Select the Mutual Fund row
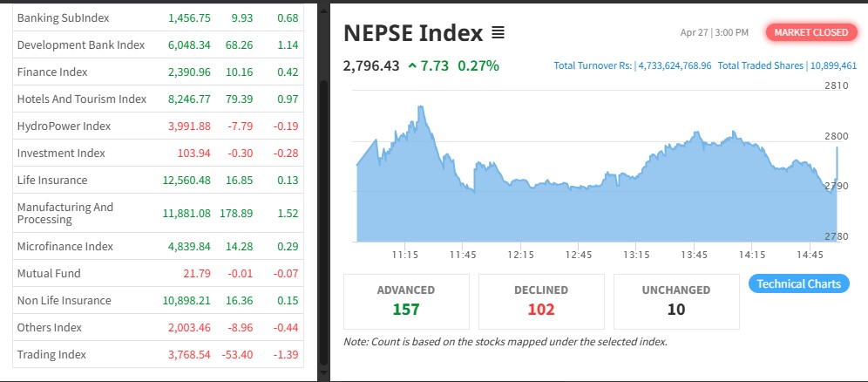The image size is (868, 382). (x=49, y=273)
